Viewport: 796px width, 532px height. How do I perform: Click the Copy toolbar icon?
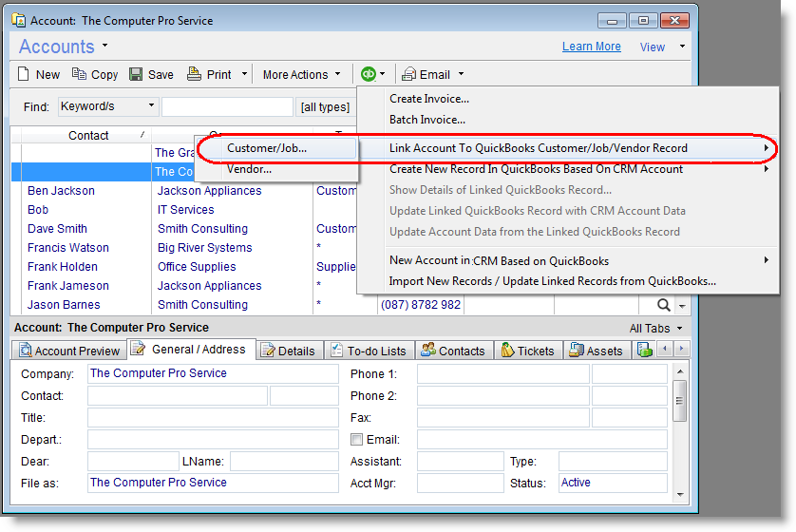click(79, 74)
